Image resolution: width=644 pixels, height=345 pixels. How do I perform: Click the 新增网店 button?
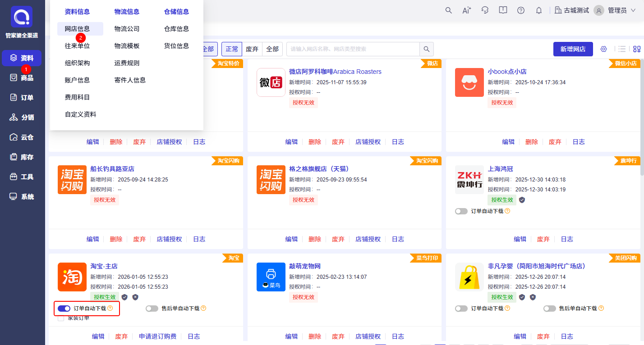573,49
